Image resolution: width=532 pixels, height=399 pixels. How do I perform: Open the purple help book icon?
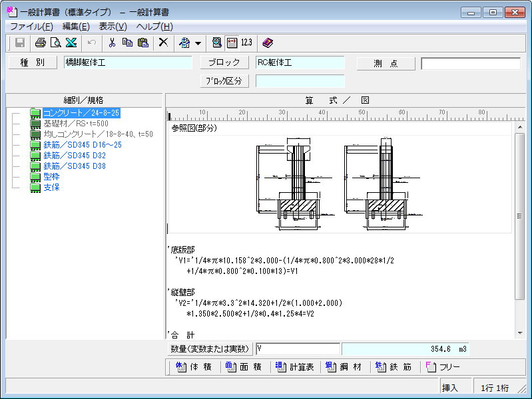267,43
